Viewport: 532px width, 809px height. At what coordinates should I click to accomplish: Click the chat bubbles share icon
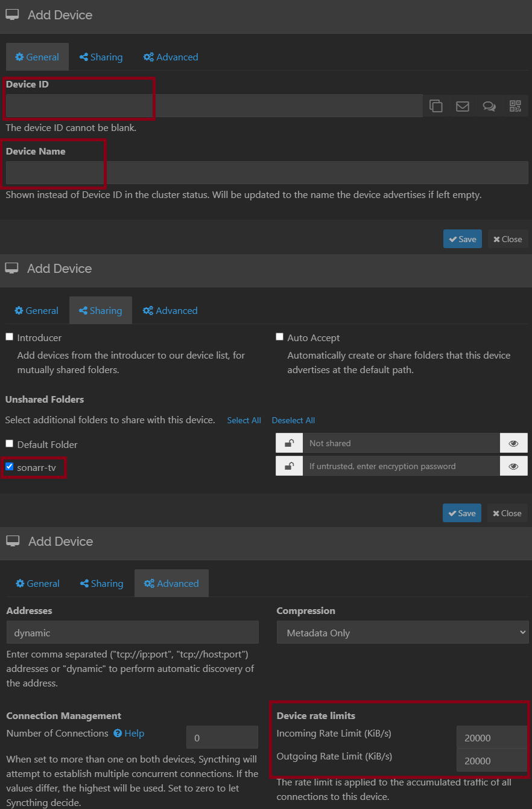coord(489,106)
